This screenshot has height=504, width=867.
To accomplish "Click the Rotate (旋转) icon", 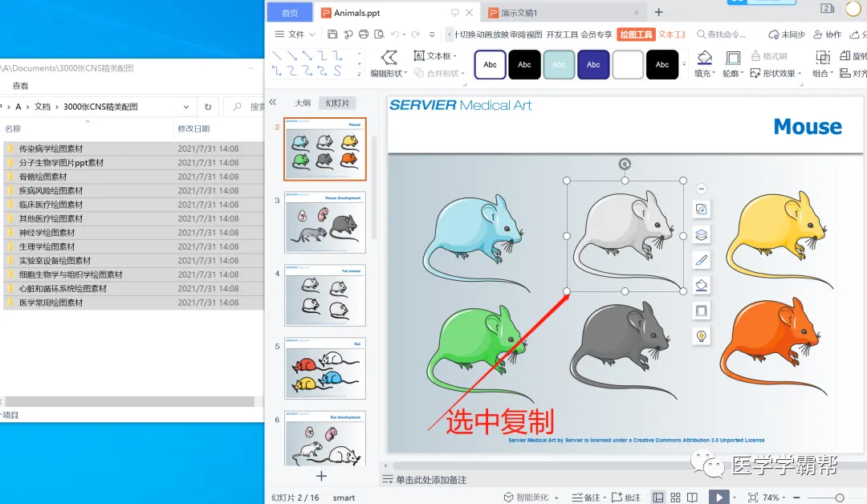I will point(853,56).
